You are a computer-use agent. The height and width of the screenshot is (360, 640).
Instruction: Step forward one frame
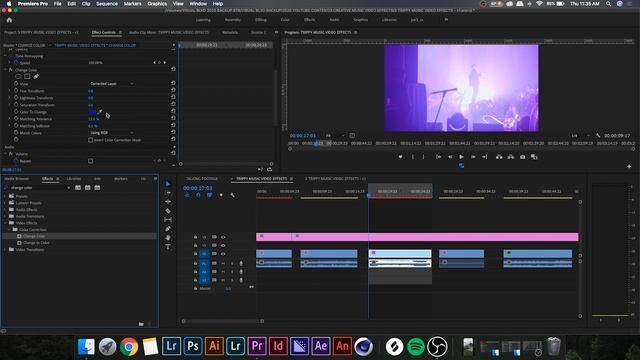pos(473,157)
